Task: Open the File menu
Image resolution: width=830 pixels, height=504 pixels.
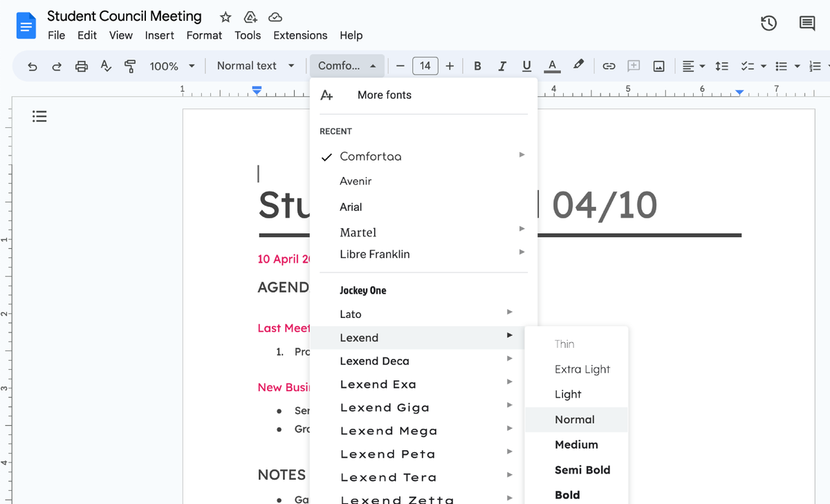Action: [x=56, y=35]
